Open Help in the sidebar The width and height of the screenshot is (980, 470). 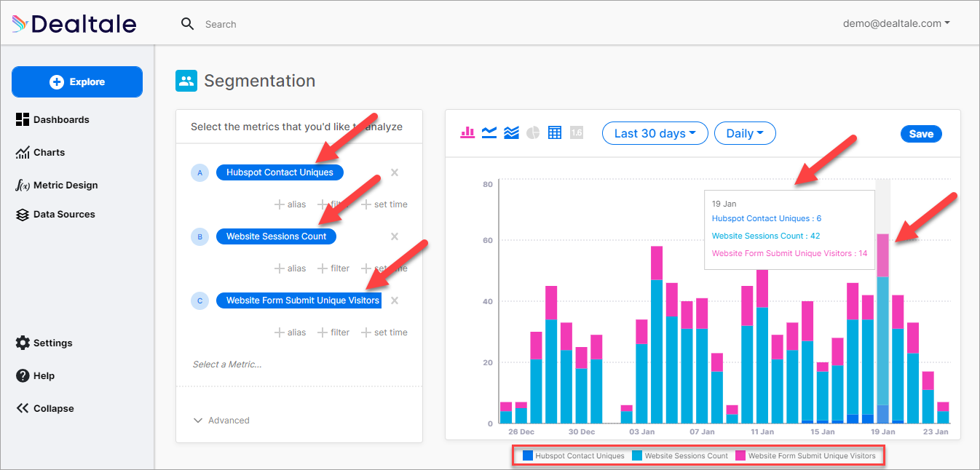point(35,375)
